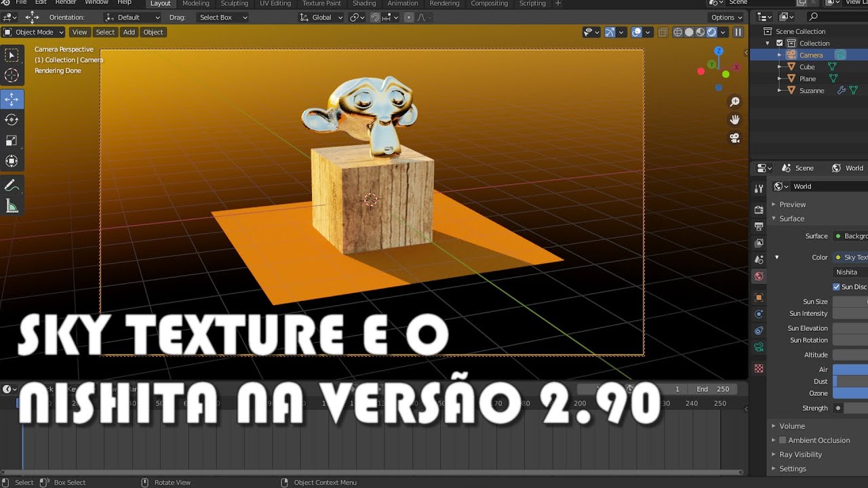The width and height of the screenshot is (868, 488).
Task: Activate the Transform tool
Action: (12, 161)
